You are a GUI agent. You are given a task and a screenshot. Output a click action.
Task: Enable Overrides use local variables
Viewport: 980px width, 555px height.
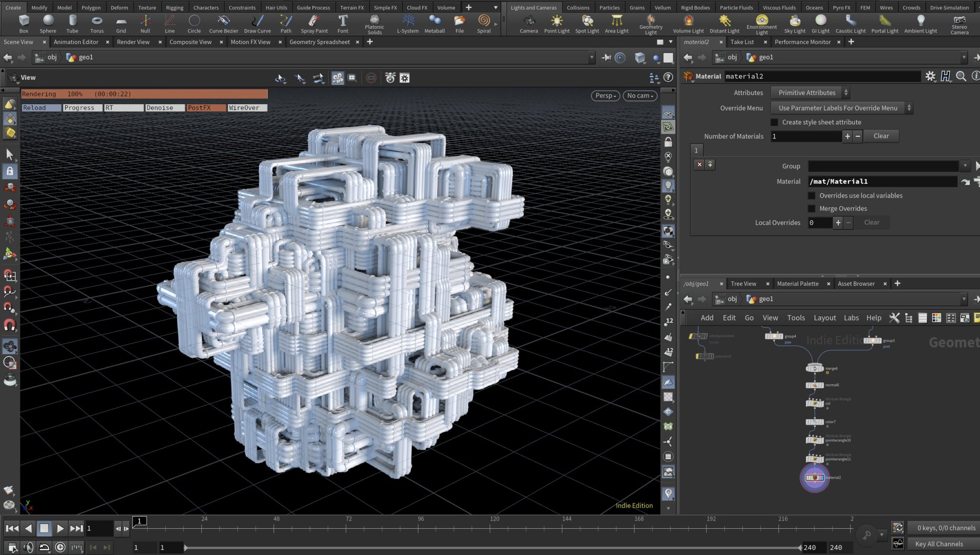[x=812, y=195]
